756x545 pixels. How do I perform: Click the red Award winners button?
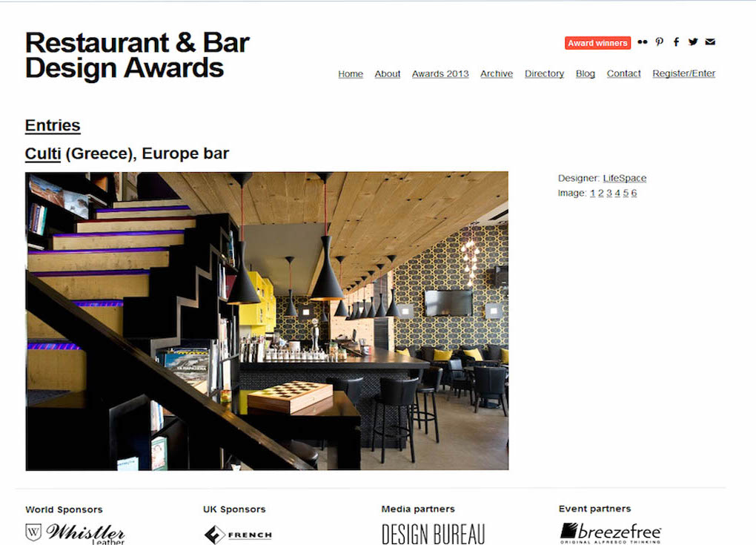coord(597,43)
